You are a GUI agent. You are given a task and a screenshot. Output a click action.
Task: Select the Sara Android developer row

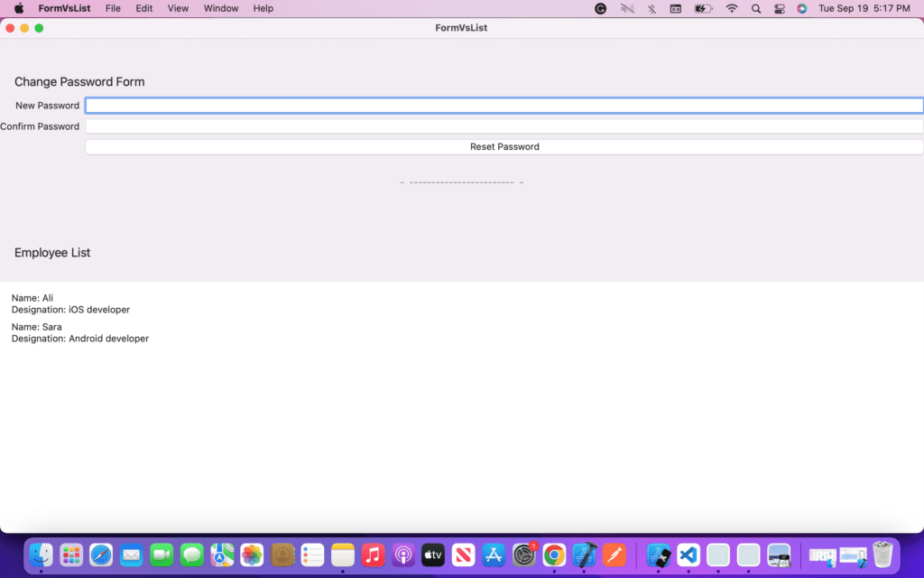pyautogui.click(x=79, y=332)
